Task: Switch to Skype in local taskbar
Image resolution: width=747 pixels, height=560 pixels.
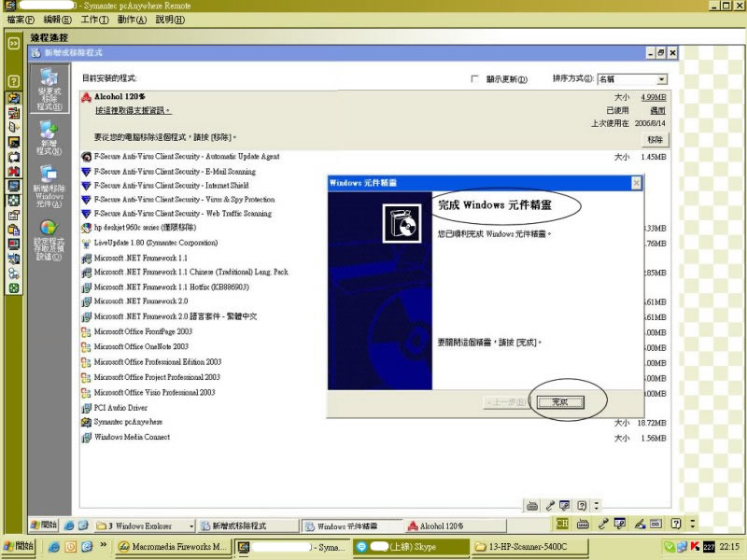Action: [x=410, y=547]
